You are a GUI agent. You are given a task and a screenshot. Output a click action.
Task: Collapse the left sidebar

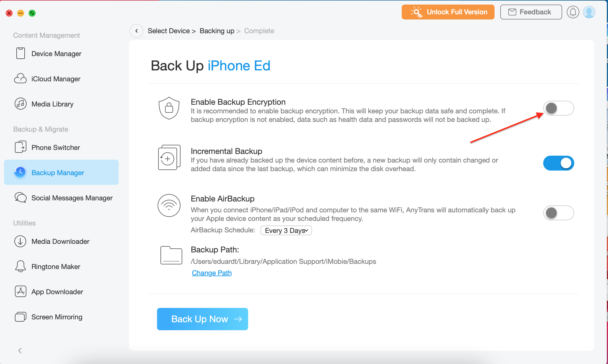coord(20,350)
